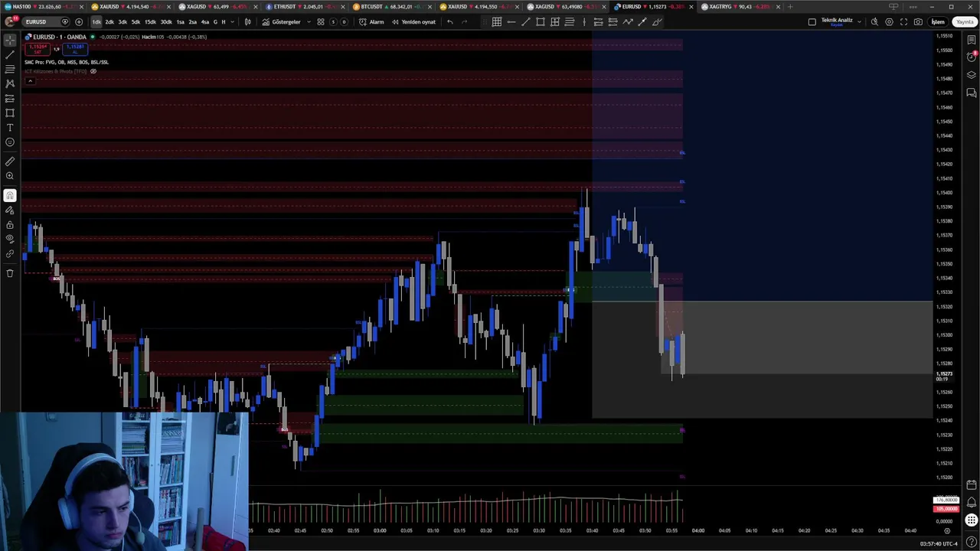Open the Fibonacci tools in left sidebar
The height and width of the screenshot is (551, 980).
click(x=10, y=69)
